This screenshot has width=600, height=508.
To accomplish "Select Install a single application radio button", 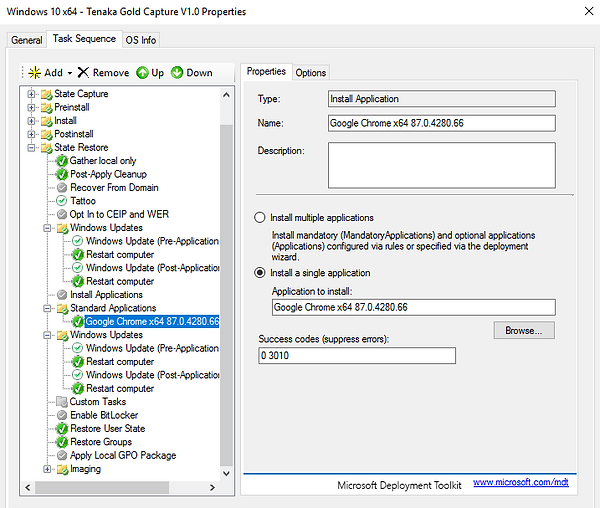I will click(x=260, y=273).
